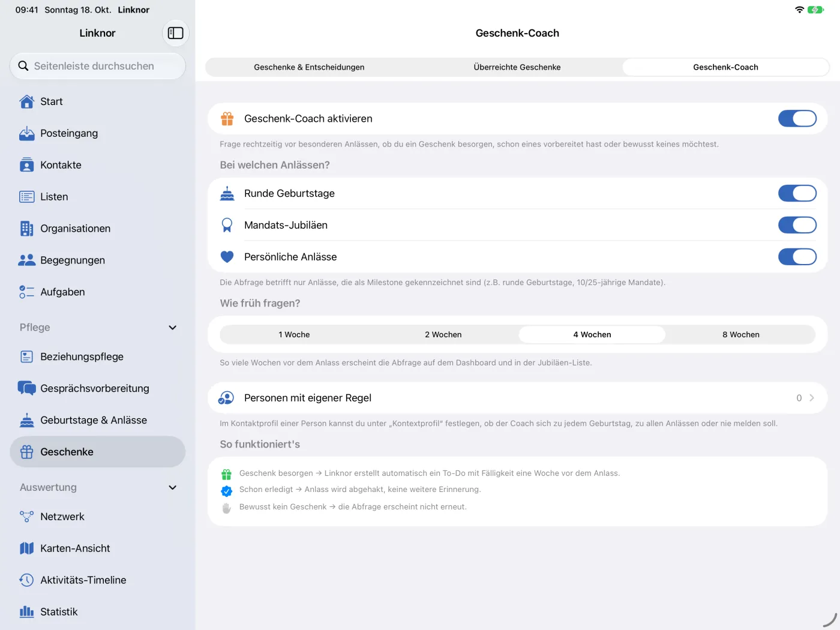Screen dimensions: 840x630
Task: Open Posteingang inbox tray icon
Action: click(27, 133)
